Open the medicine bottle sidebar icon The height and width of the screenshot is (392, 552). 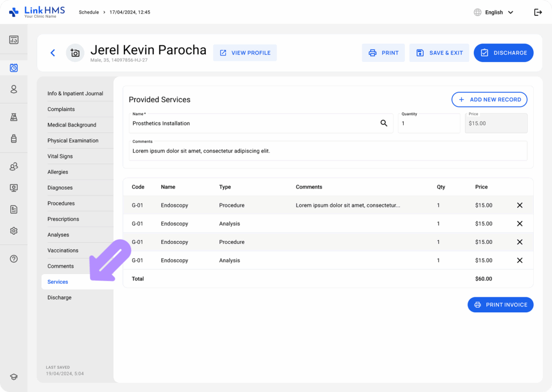pos(13,138)
